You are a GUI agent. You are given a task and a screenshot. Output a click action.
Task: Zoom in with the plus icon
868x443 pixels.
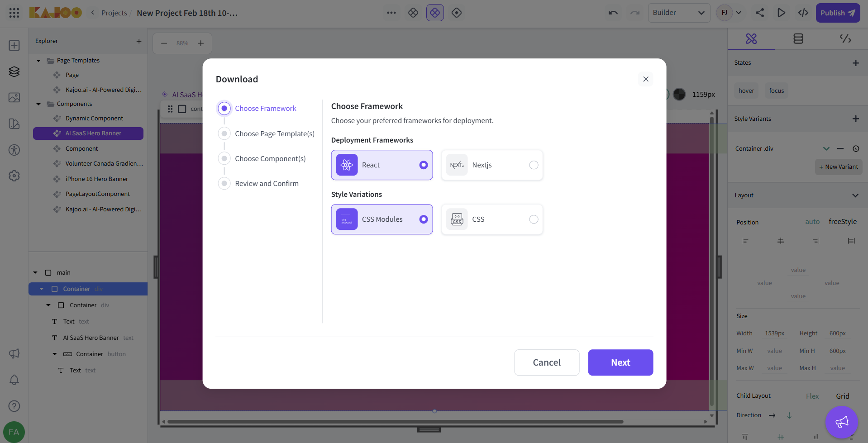201,43
